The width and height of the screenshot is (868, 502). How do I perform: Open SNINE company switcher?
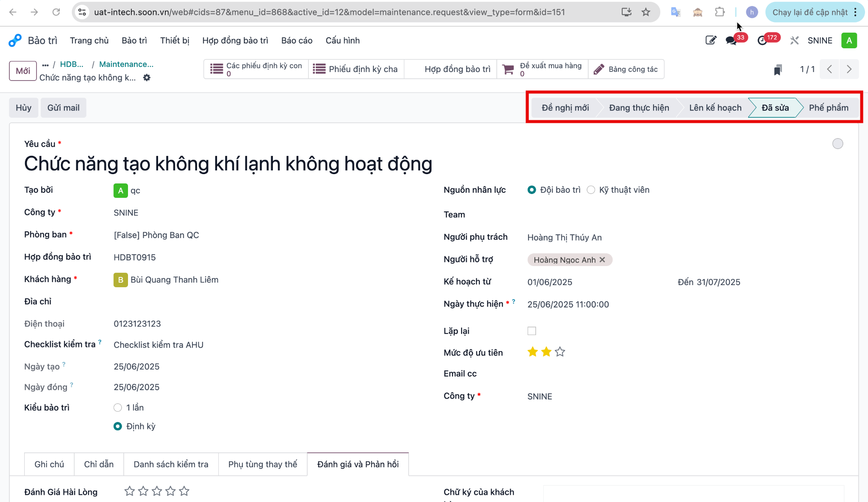[x=820, y=41]
